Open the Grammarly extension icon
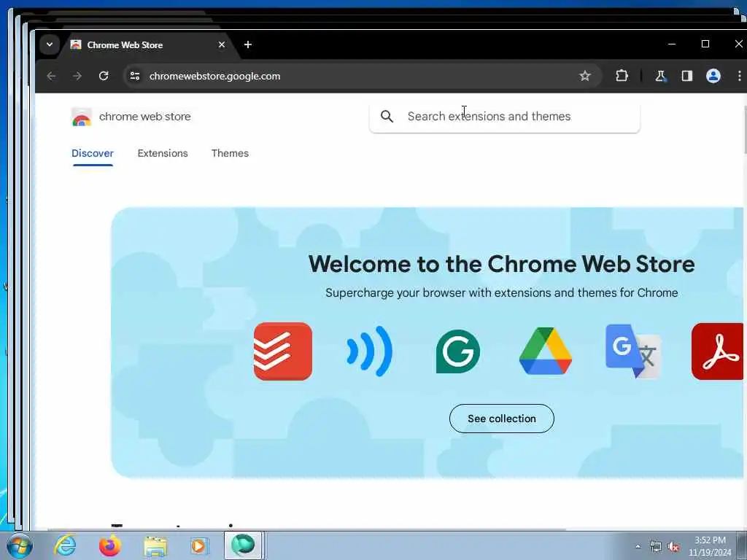747x560 pixels. 458,351
